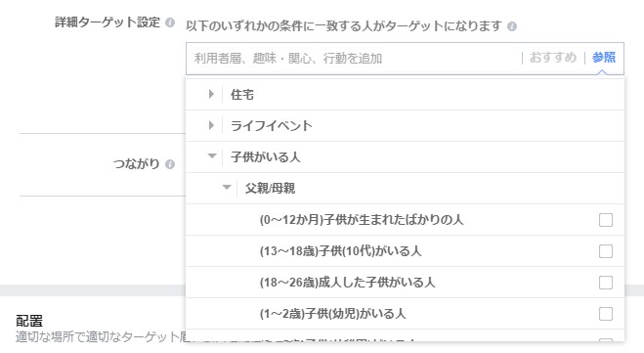The height and width of the screenshot is (353, 644).
Task: Click the (18～26歳)成人した子供がいる人 row text
Action: click(348, 283)
